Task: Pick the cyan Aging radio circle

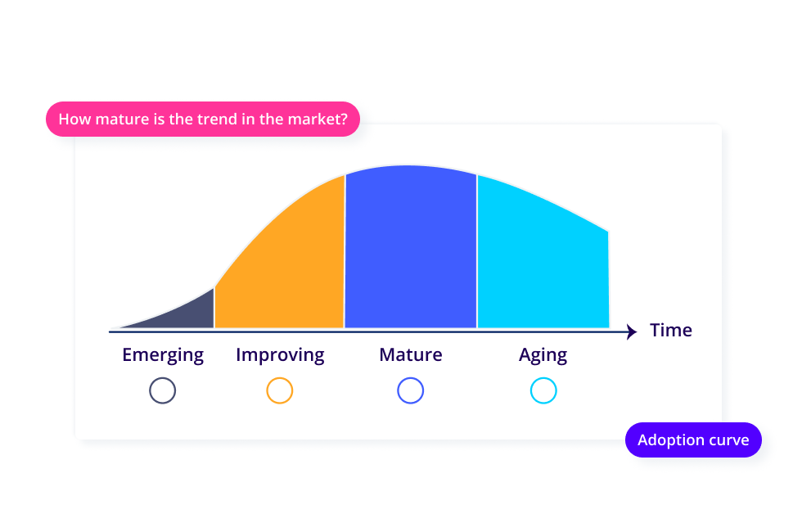Action: [543, 391]
